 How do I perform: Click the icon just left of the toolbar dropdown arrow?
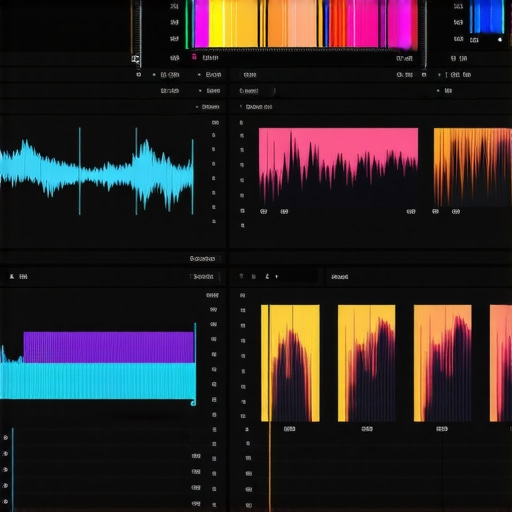267,276
